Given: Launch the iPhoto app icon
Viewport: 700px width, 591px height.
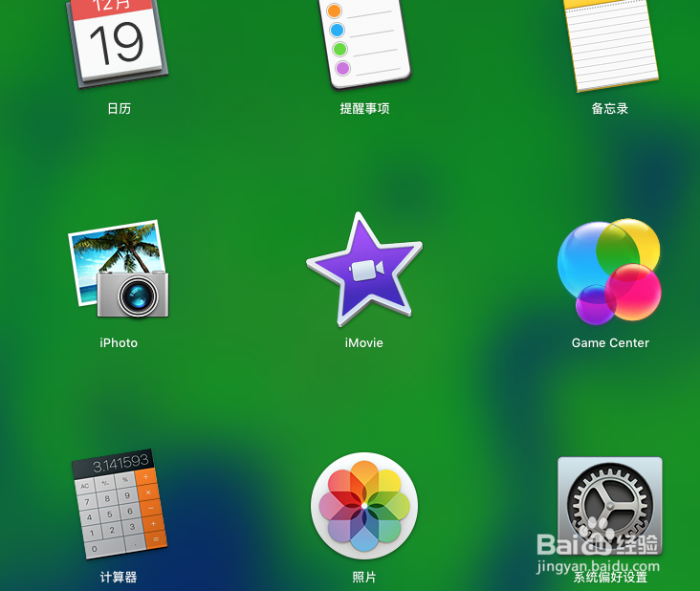Looking at the screenshot, I should pos(119,269).
